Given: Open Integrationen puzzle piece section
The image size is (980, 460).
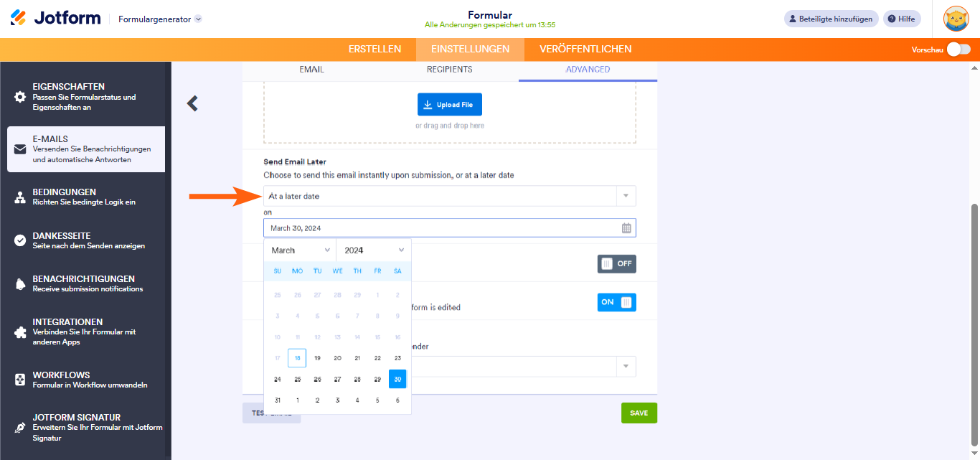Looking at the screenshot, I should pyautogui.click(x=20, y=332).
